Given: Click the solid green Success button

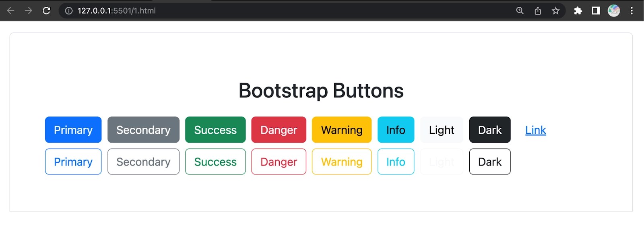Looking at the screenshot, I should [215, 130].
